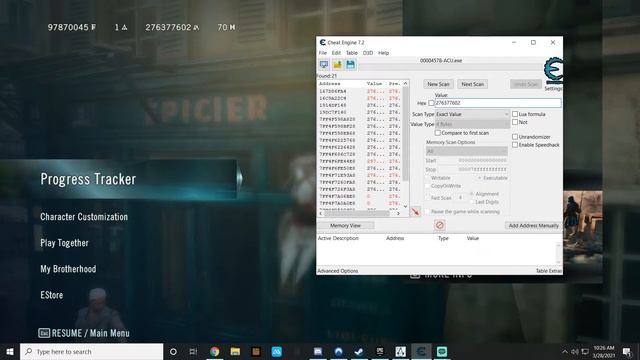Screen dimensions: 640x360
Task: Click the taskbar clock showing 10:26 AM
Action: click(x=604, y=351)
